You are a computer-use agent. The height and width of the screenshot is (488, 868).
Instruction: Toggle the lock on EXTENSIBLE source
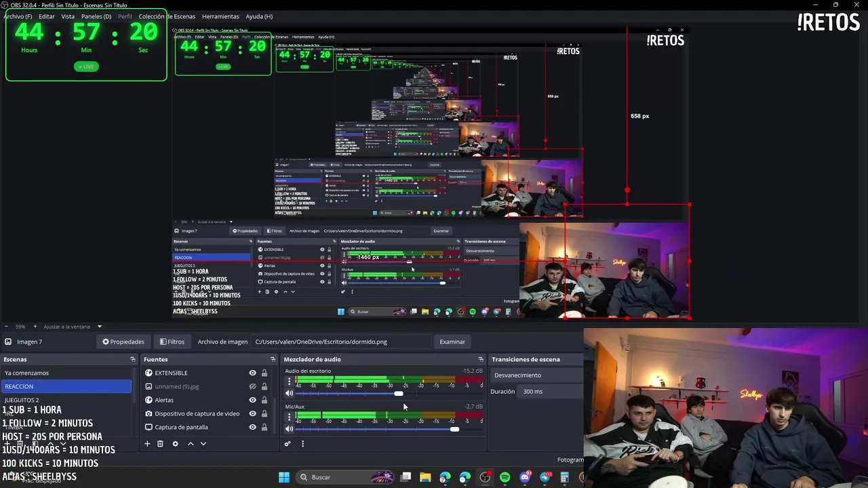(x=264, y=373)
